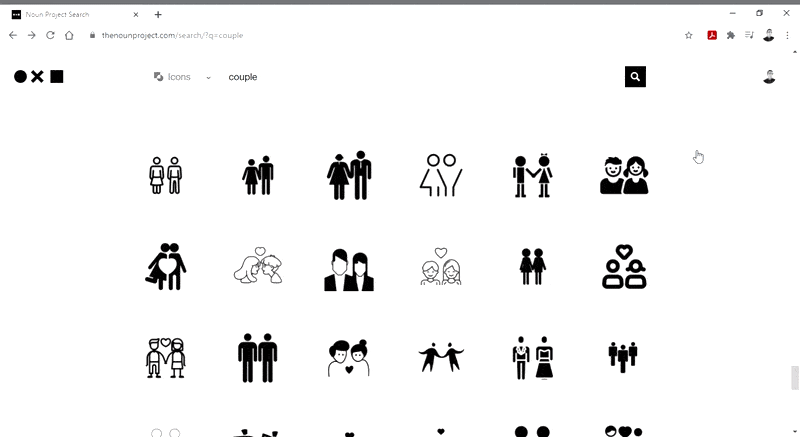Click the address bar URL
The height and width of the screenshot is (437, 800).
pos(172,35)
